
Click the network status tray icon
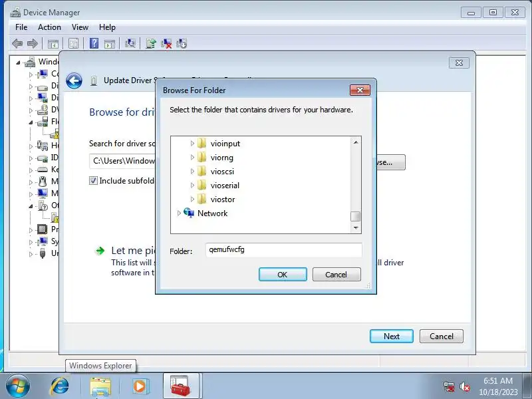(449, 386)
